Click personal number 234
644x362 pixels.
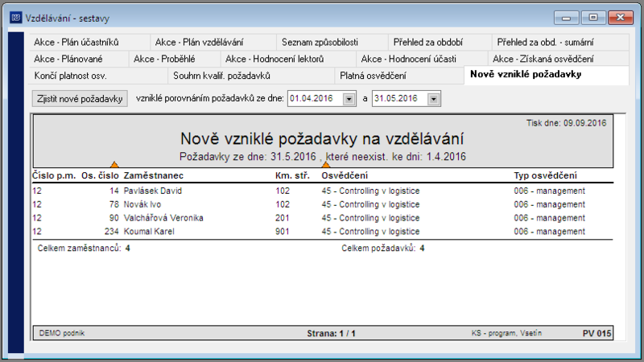pyautogui.click(x=111, y=232)
